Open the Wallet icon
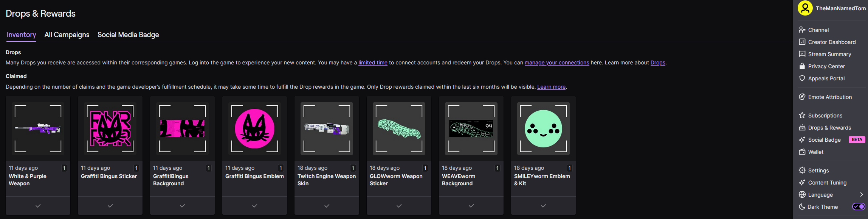This screenshot has height=219, width=868. coord(802,152)
